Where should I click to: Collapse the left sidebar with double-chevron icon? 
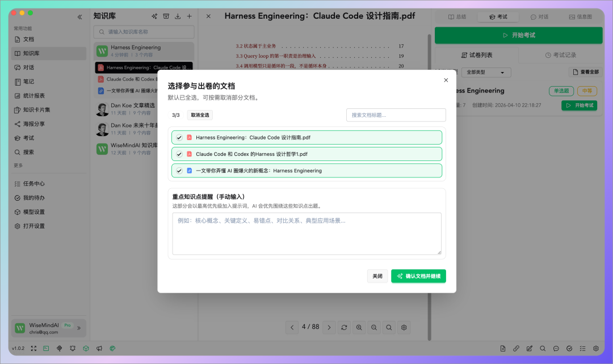(x=80, y=17)
